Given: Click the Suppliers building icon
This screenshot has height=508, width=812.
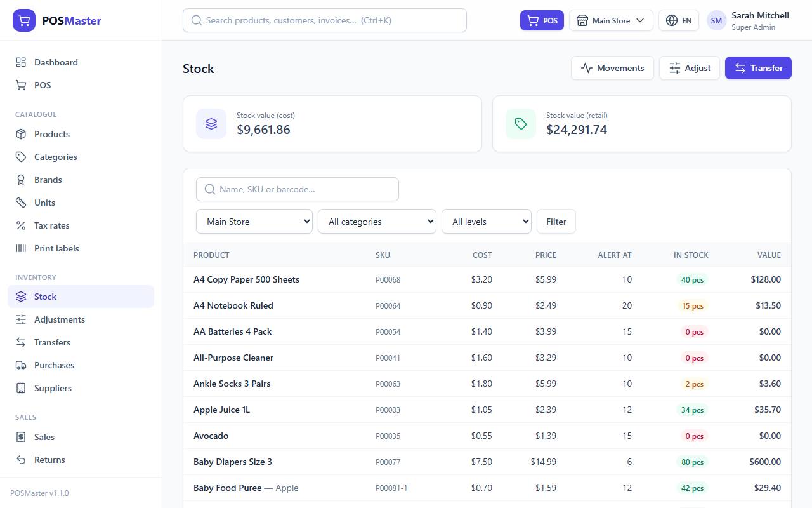Looking at the screenshot, I should [x=21, y=388].
